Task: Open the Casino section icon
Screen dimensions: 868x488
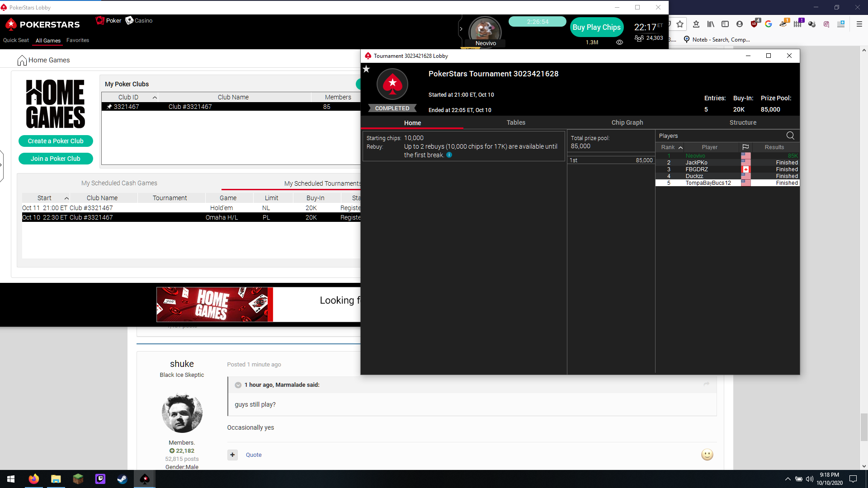Action: coord(129,20)
